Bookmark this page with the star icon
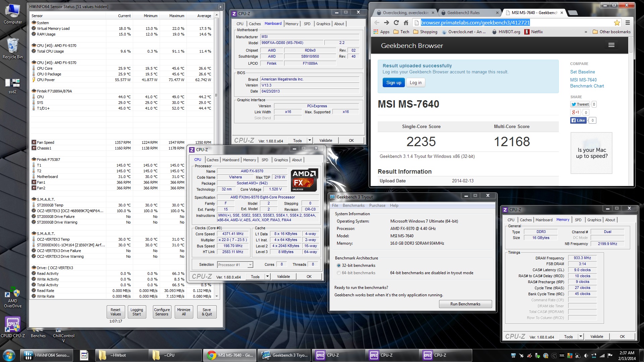This screenshot has width=644, height=362. [616, 22]
